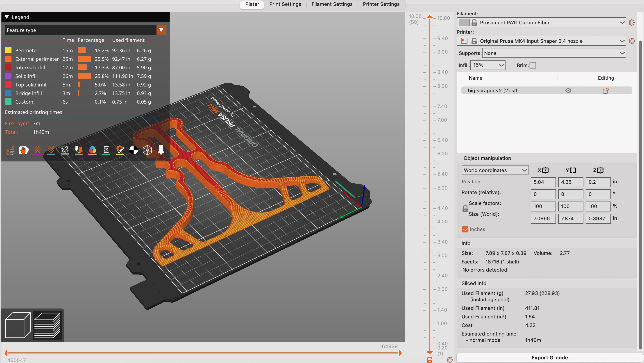Toggle visibility of big scraper v2 object
644x363 pixels.
568,91
